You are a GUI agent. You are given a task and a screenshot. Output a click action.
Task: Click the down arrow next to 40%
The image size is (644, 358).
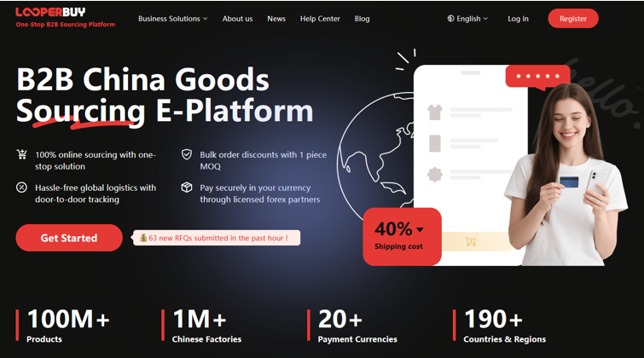click(x=420, y=229)
